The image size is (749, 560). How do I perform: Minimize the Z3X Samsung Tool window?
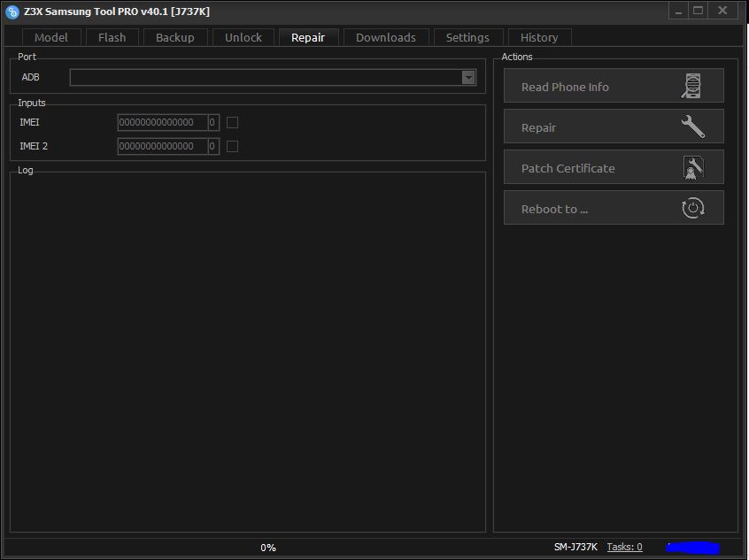[x=678, y=11]
